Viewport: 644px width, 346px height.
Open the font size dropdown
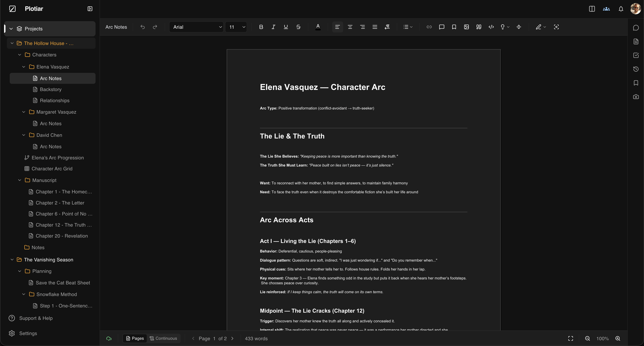[236, 27]
